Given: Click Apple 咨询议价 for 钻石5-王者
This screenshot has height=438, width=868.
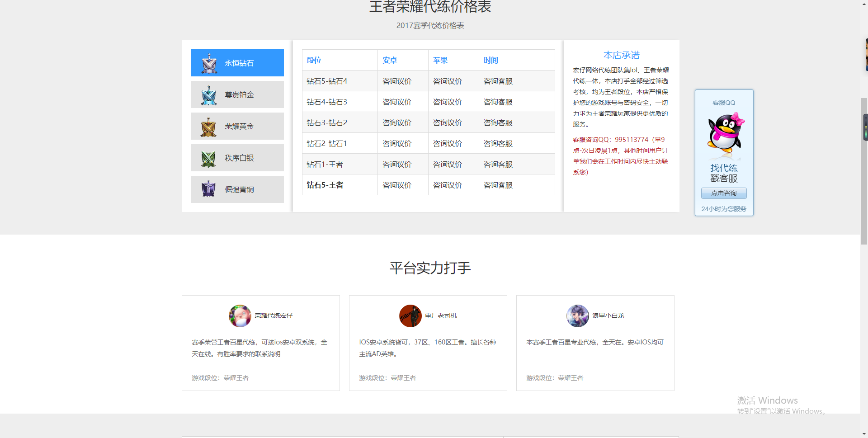Looking at the screenshot, I should click(447, 185).
